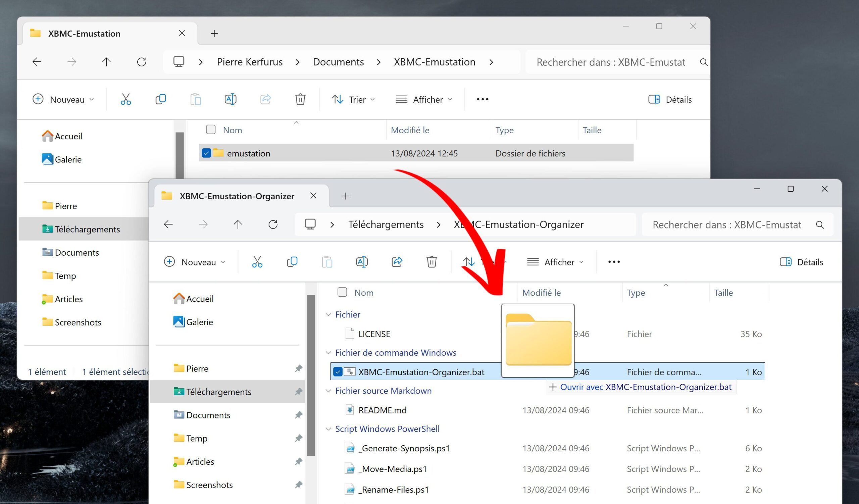Open More options in XBMC-Emustation toolbar
Image resolution: width=859 pixels, height=504 pixels.
[482, 99]
